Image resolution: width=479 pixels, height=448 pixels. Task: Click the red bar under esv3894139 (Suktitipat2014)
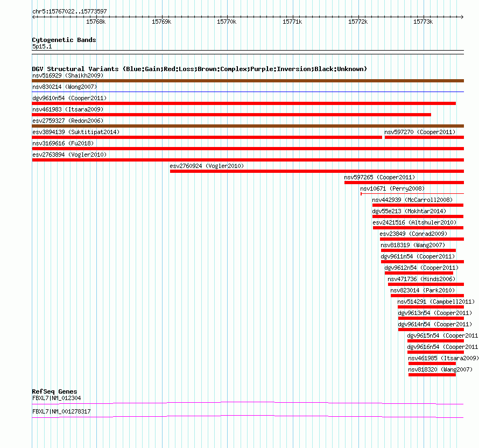[x=207, y=137]
